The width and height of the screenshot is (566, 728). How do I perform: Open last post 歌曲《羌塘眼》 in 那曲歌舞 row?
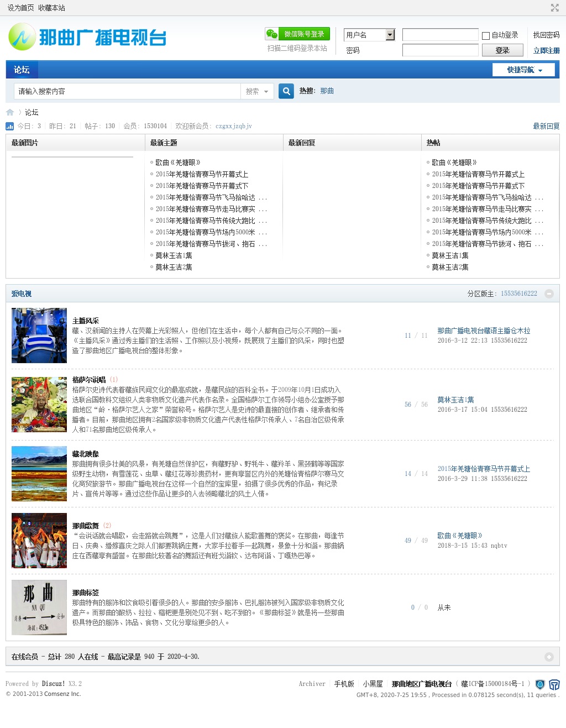tap(460, 536)
